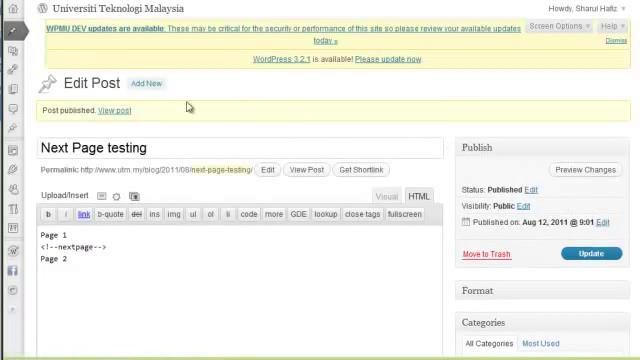Screen dimensions: 640x360
Task: Click the close tags button
Action: coord(362,214)
